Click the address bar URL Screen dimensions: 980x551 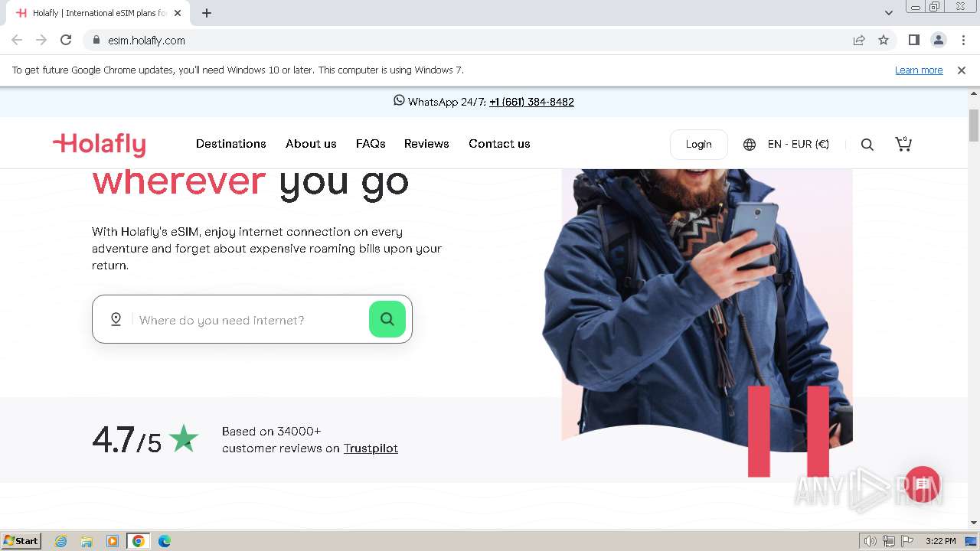[146, 41]
